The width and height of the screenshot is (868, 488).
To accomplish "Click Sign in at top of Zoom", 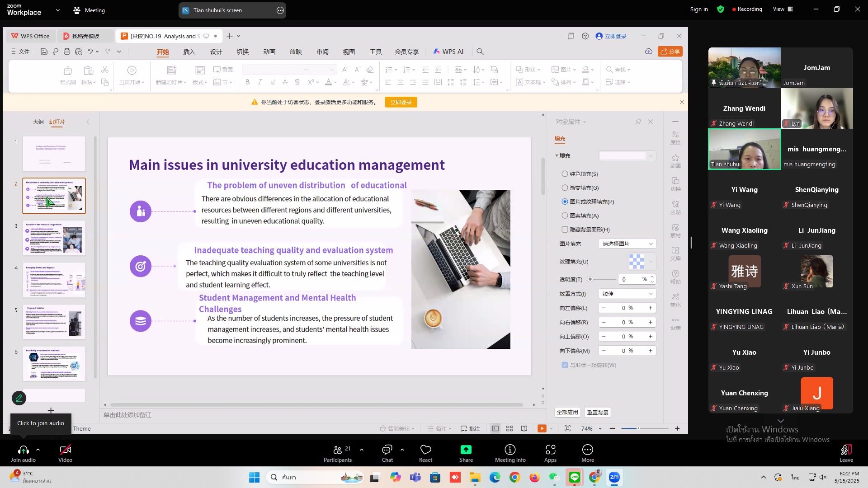I will [x=699, y=9].
